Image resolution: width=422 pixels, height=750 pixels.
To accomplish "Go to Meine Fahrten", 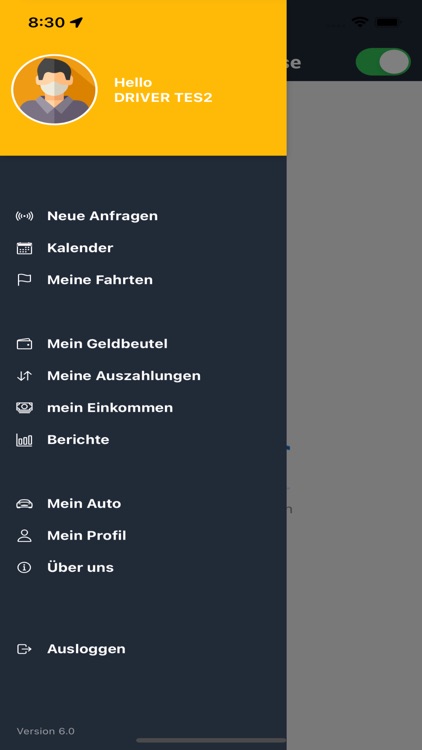I will (x=100, y=280).
